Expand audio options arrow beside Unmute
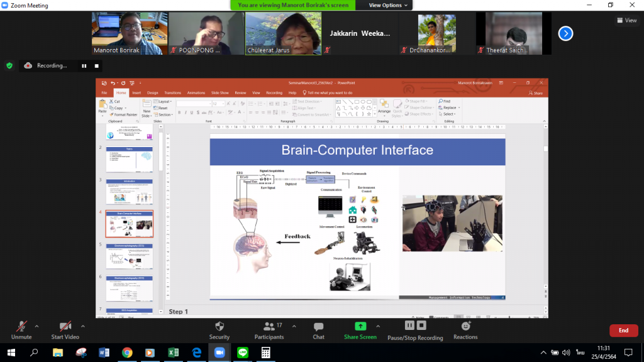 coord(36,326)
